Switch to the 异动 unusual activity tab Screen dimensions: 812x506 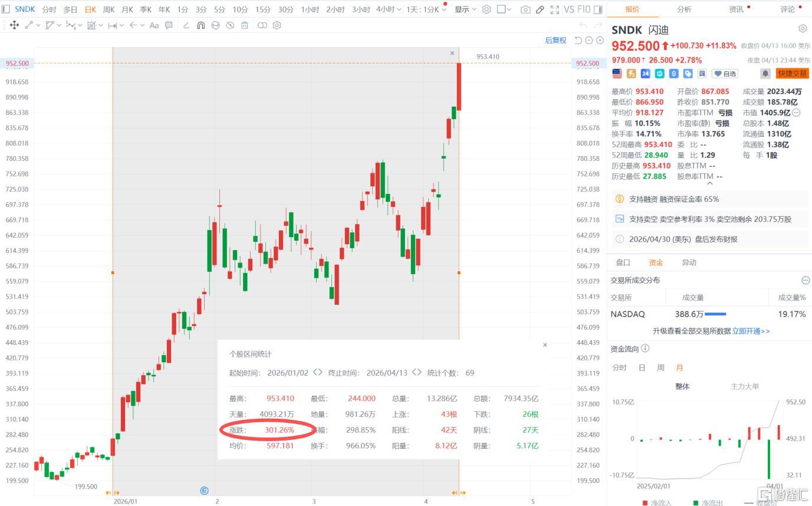(689, 262)
